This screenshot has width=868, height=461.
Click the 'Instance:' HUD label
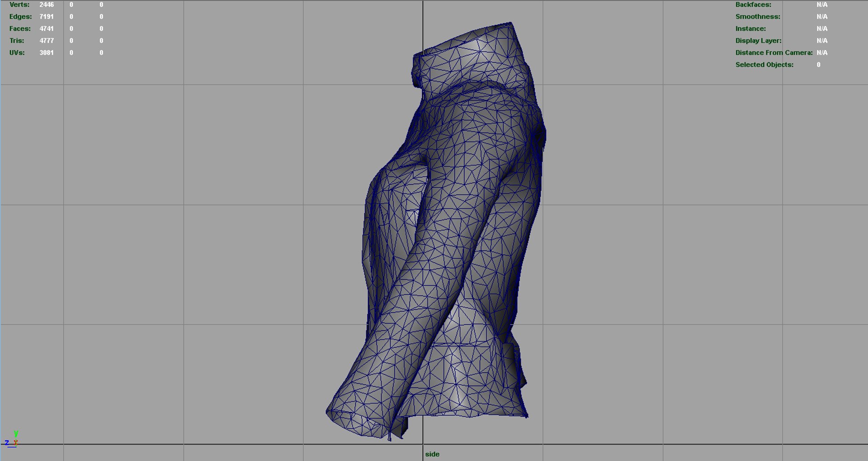point(750,29)
